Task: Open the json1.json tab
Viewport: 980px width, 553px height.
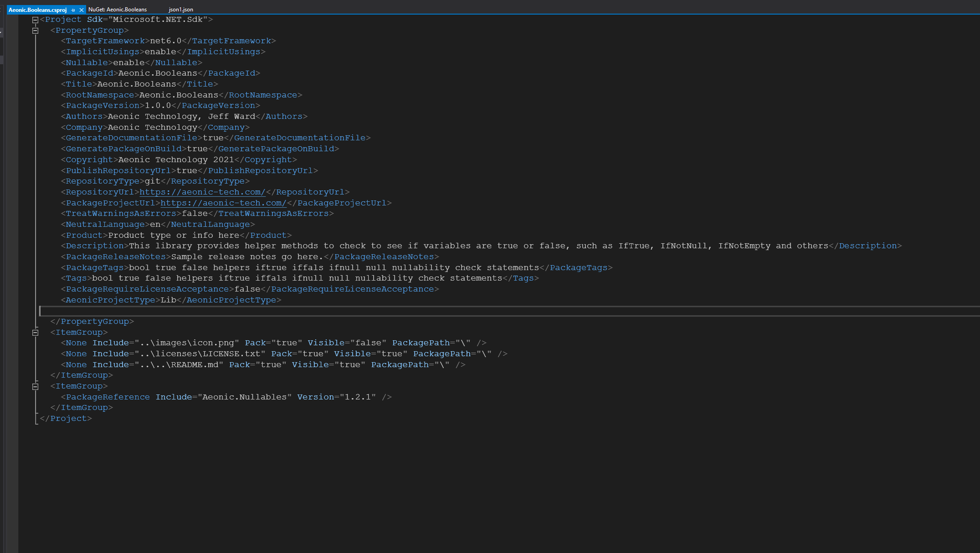Action: (x=180, y=9)
